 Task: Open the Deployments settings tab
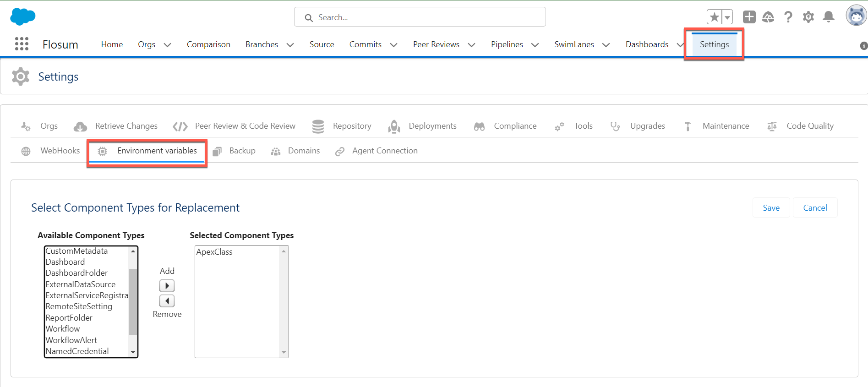(422, 126)
